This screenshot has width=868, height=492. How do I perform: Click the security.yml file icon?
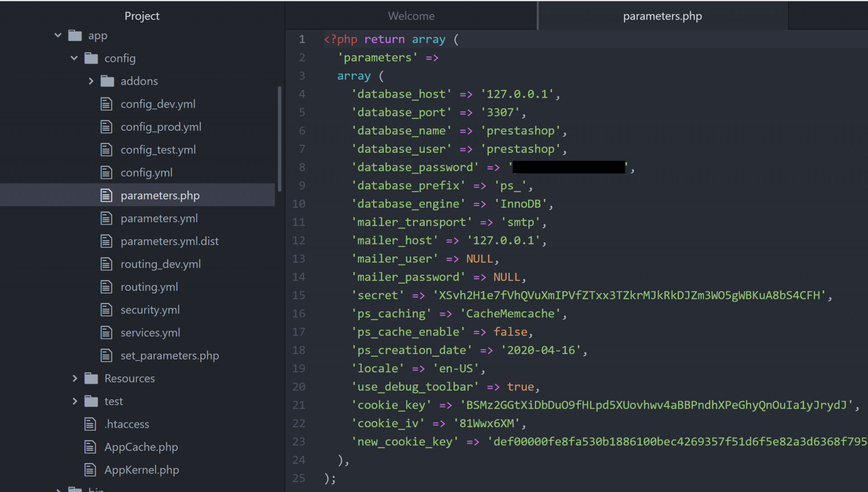pyautogui.click(x=106, y=310)
